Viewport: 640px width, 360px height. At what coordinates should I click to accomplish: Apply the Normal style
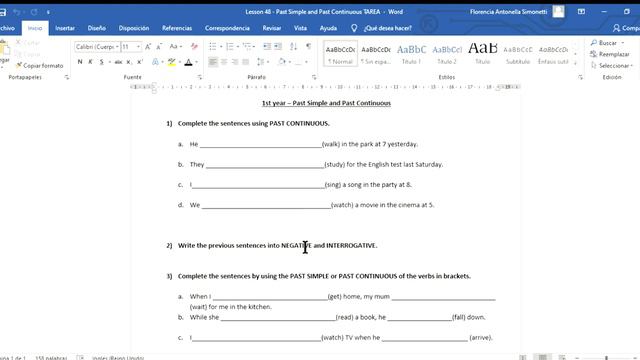[x=340, y=54]
